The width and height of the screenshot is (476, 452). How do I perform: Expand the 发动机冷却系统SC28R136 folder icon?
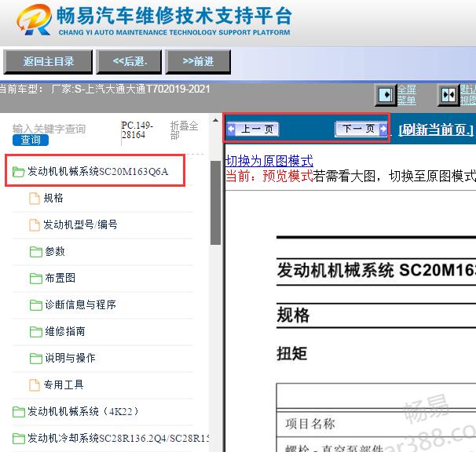pyautogui.click(x=19, y=439)
